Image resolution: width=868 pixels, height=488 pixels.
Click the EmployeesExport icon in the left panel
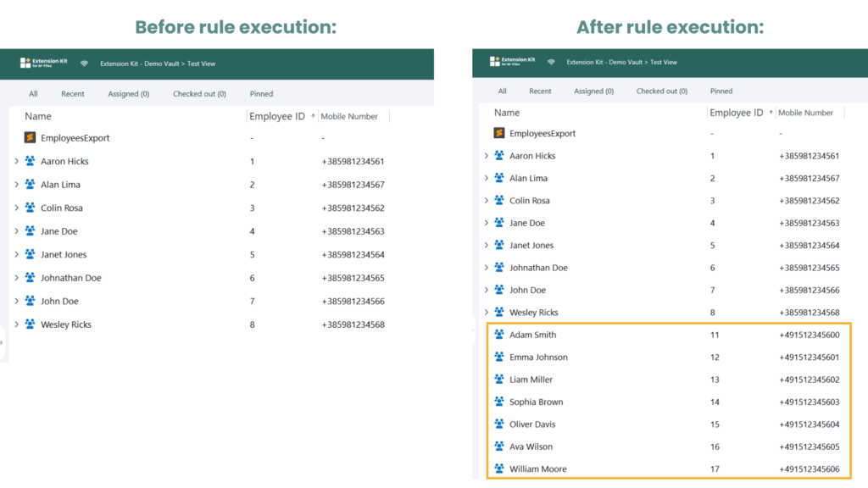[30, 137]
